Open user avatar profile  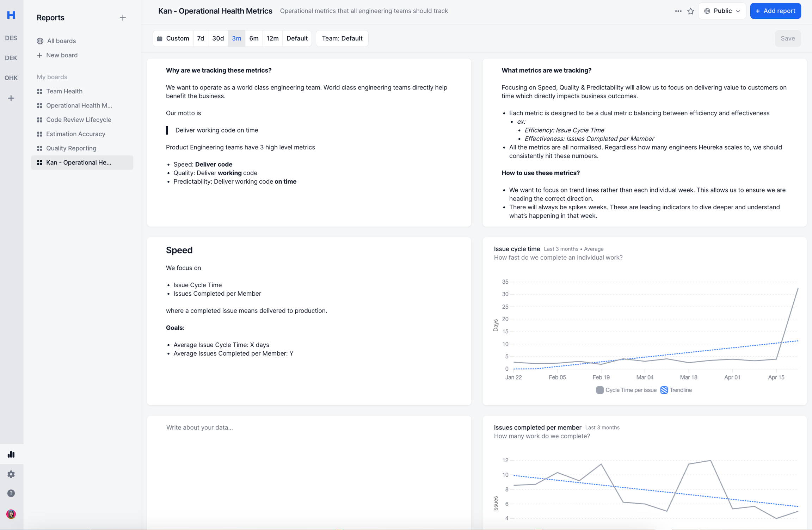[11, 514]
